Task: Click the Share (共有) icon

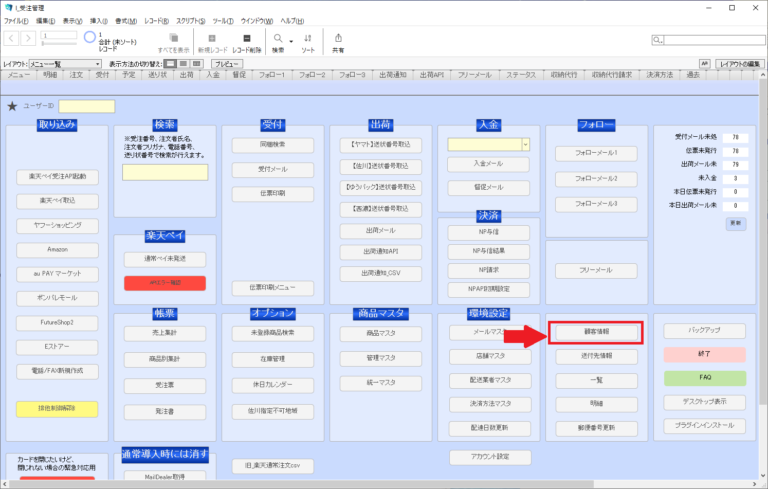Action: click(x=338, y=37)
